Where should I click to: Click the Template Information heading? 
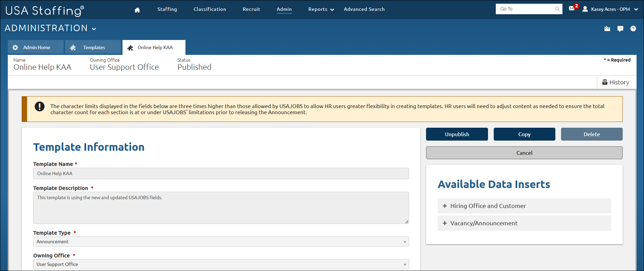click(89, 147)
